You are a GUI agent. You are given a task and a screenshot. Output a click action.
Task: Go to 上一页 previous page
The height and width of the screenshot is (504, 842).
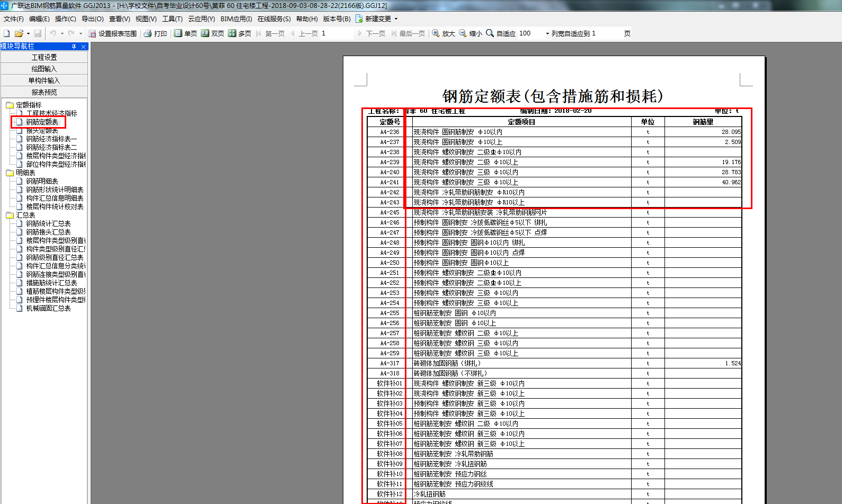(305, 33)
